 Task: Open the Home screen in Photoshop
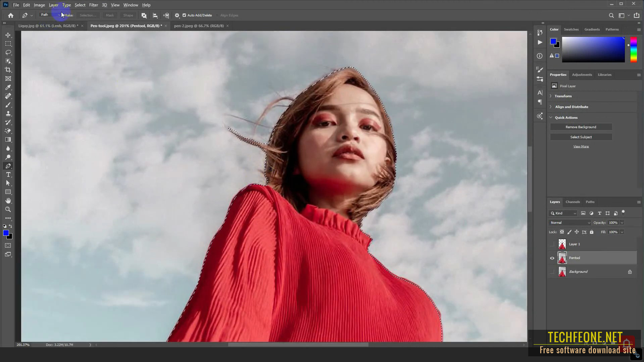point(10,15)
